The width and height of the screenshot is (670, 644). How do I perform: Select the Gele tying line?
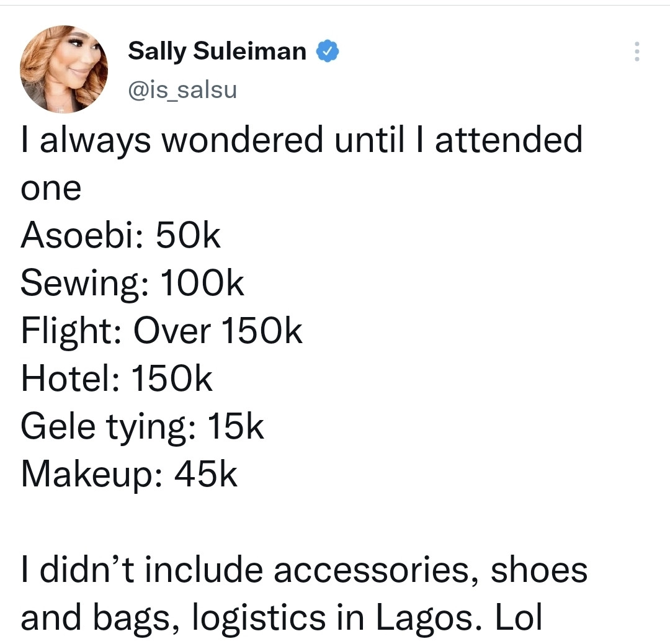pos(141,426)
